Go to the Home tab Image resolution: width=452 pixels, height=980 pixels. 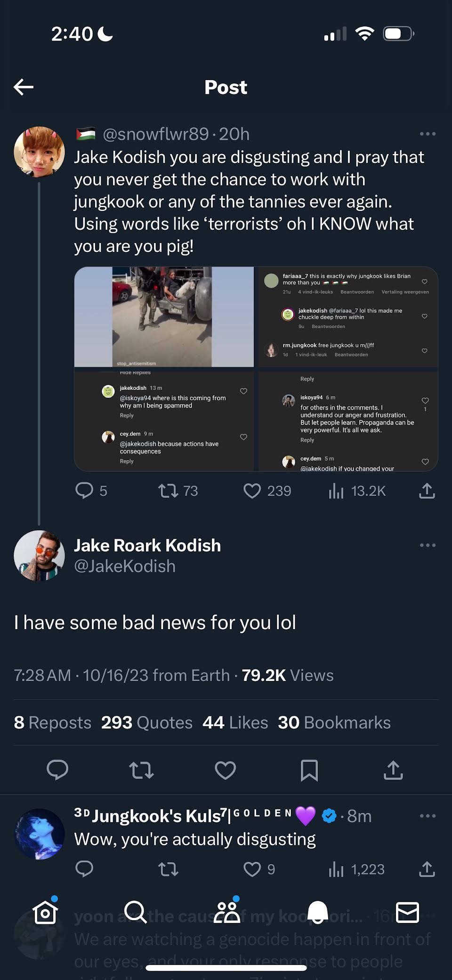click(x=45, y=912)
